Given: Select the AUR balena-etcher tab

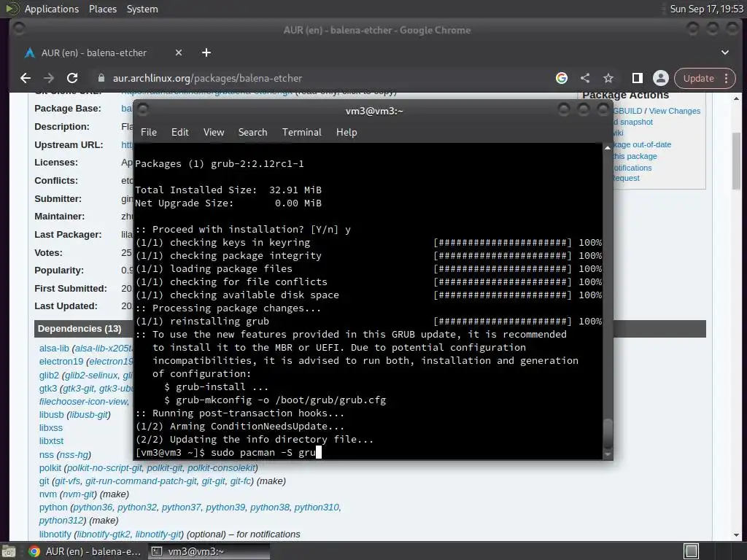Looking at the screenshot, I should 94,52.
